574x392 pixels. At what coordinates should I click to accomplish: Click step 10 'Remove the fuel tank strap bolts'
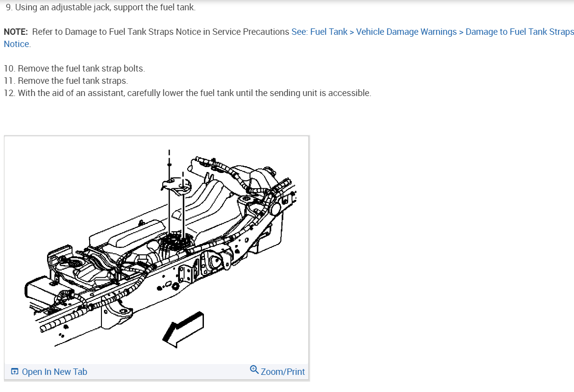[75, 69]
